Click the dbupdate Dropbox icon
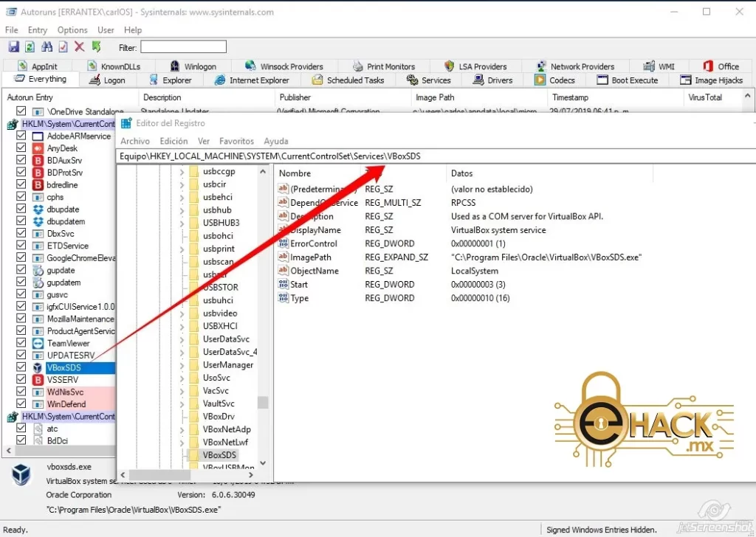 point(38,209)
